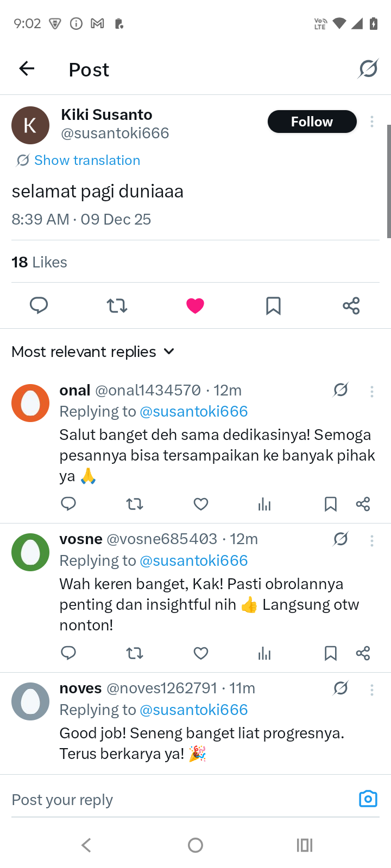View analytics on vosne's reply
391x868 pixels.
(264, 653)
